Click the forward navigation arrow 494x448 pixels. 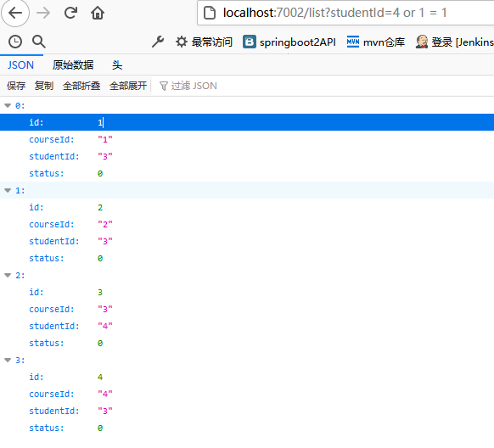43,13
